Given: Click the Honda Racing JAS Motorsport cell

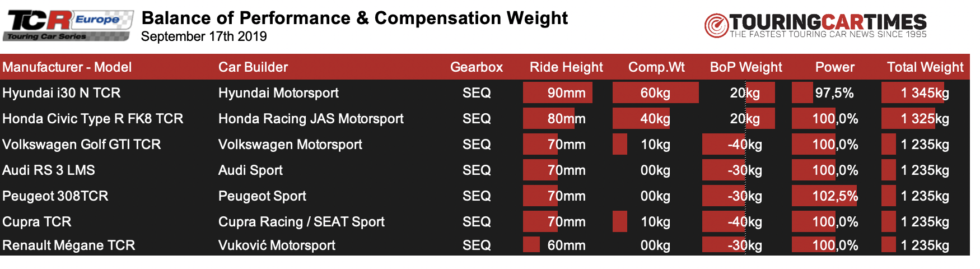Looking at the screenshot, I should 311,119.
